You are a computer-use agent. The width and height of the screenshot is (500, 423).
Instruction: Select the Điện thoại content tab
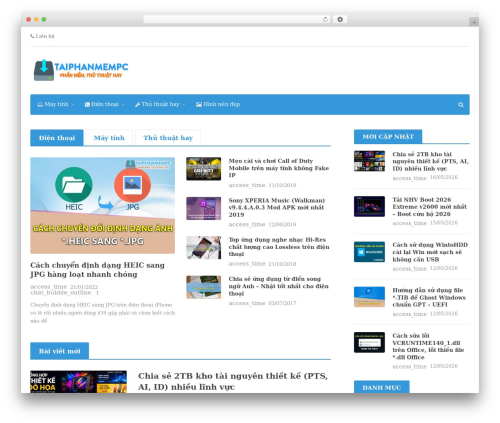57,138
